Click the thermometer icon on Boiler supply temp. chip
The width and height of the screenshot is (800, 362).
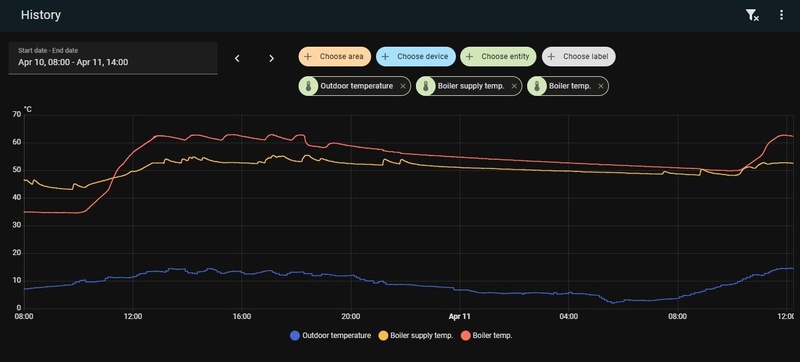[426, 86]
